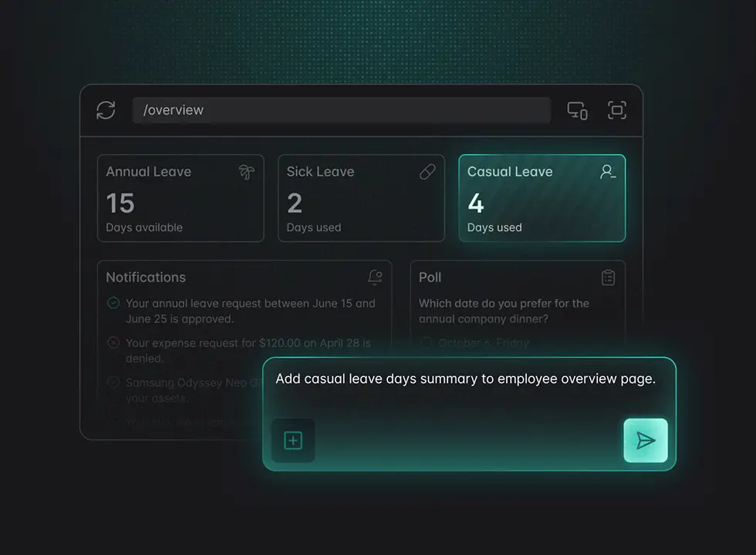Open the Notifications bell icon
This screenshot has height=555, width=756.
[375, 277]
